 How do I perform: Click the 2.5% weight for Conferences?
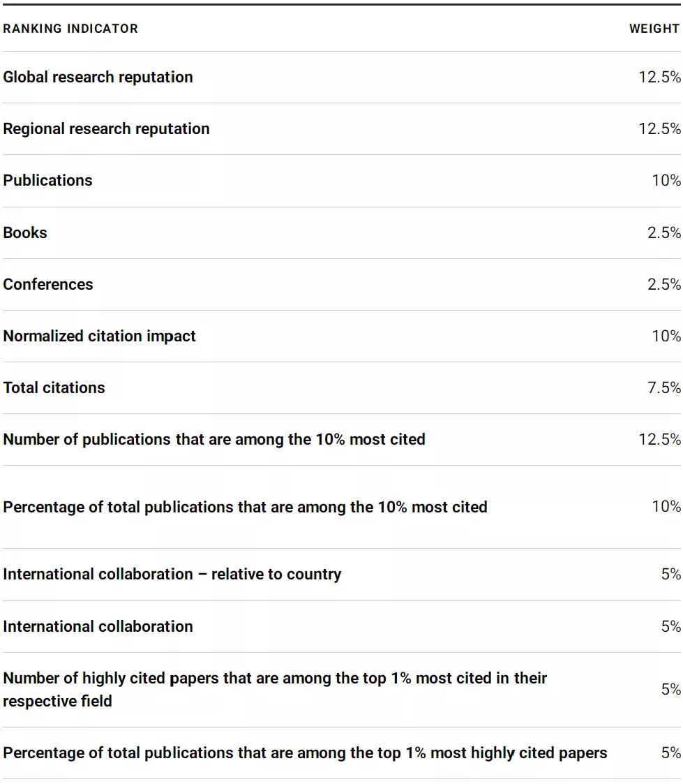664,284
